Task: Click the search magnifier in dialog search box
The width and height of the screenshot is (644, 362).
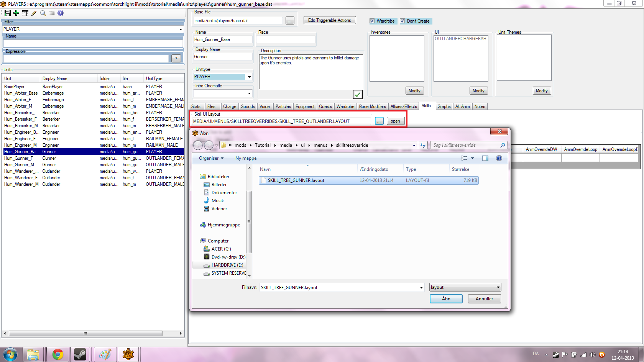Action: (x=503, y=145)
